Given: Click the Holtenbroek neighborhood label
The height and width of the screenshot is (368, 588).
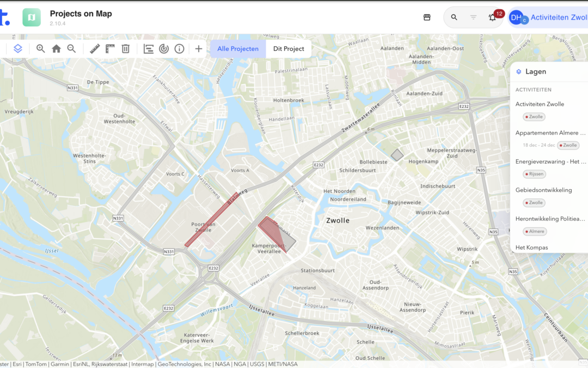Looking at the screenshot, I should 289,100.
